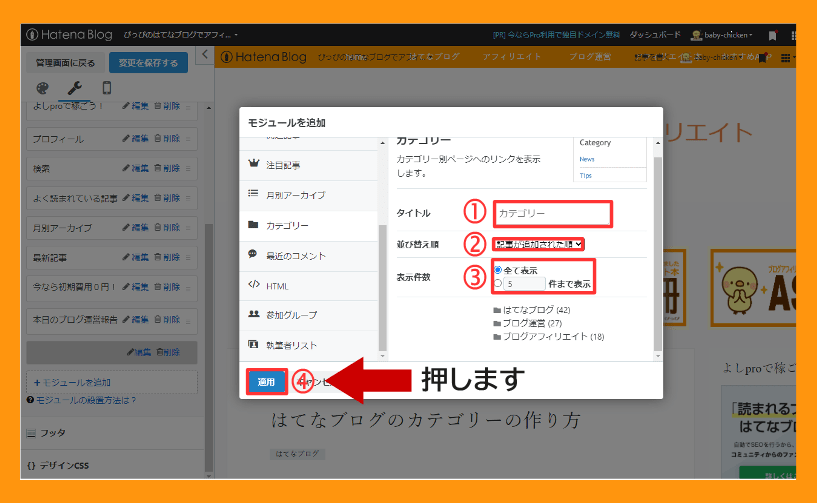Edit the 今なら初期費用0円! module
The height and width of the screenshot is (503, 817).
pyautogui.click(x=135, y=287)
